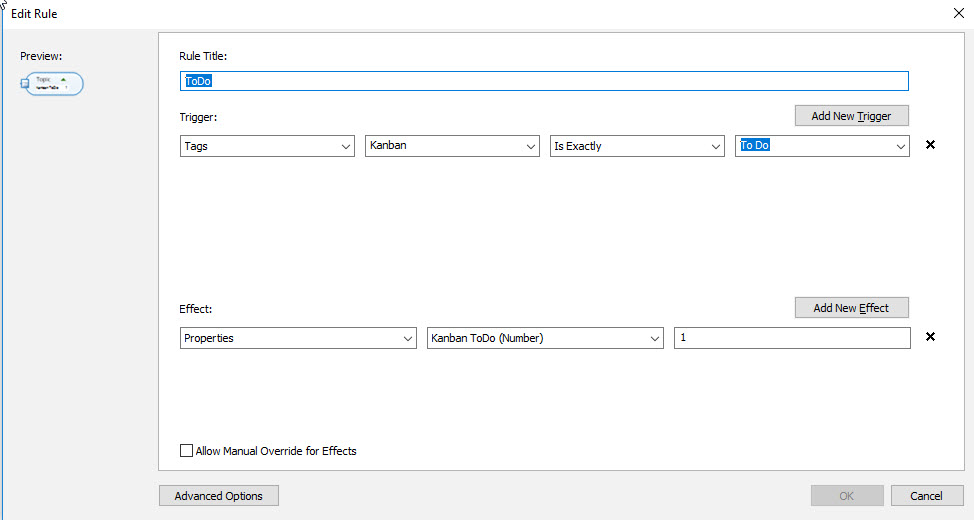Enable Allow Manual Override for Effects
Viewport: 974px width, 520px height.
click(186, 451)
